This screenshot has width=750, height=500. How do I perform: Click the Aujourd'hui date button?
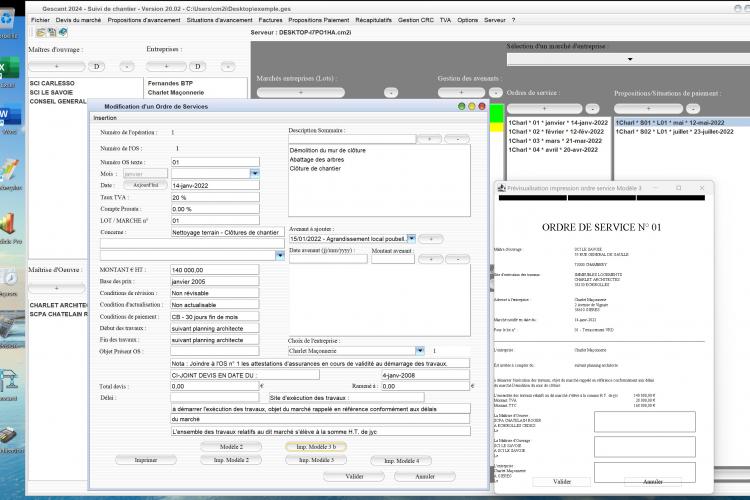145,185
